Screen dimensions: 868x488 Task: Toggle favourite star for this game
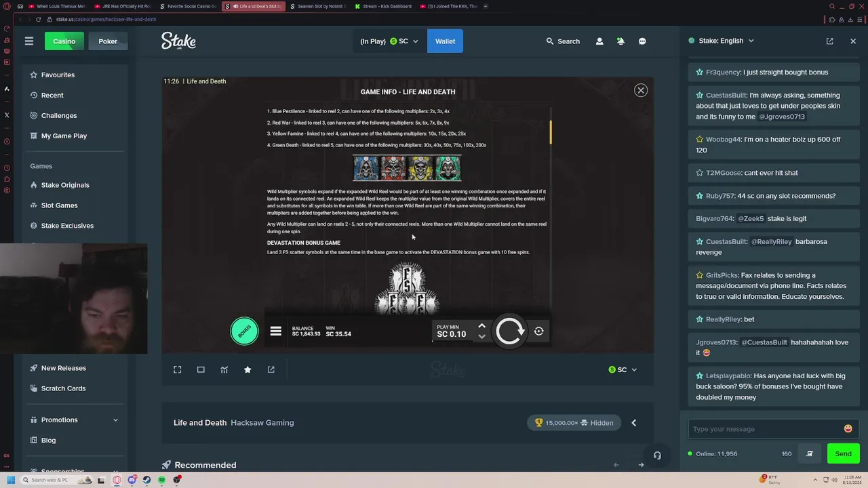[248, 369]
